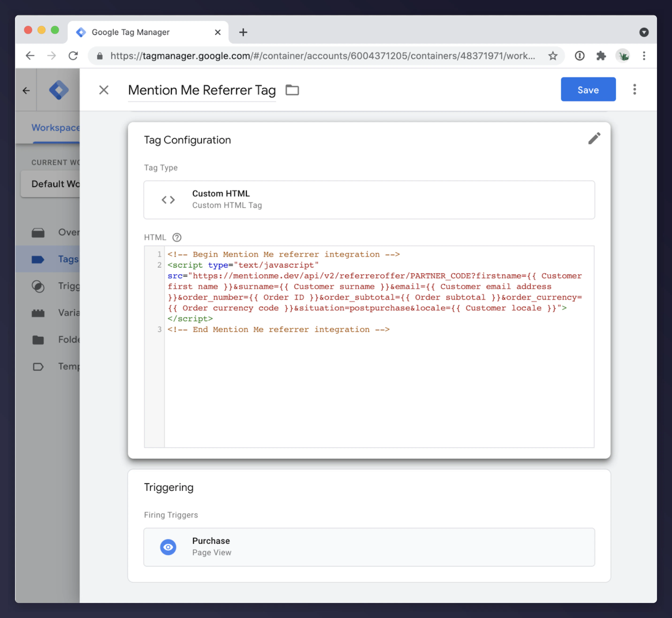
Task: Click the Custom HTML code brackets icon
Action: click(x=168, y=200)
